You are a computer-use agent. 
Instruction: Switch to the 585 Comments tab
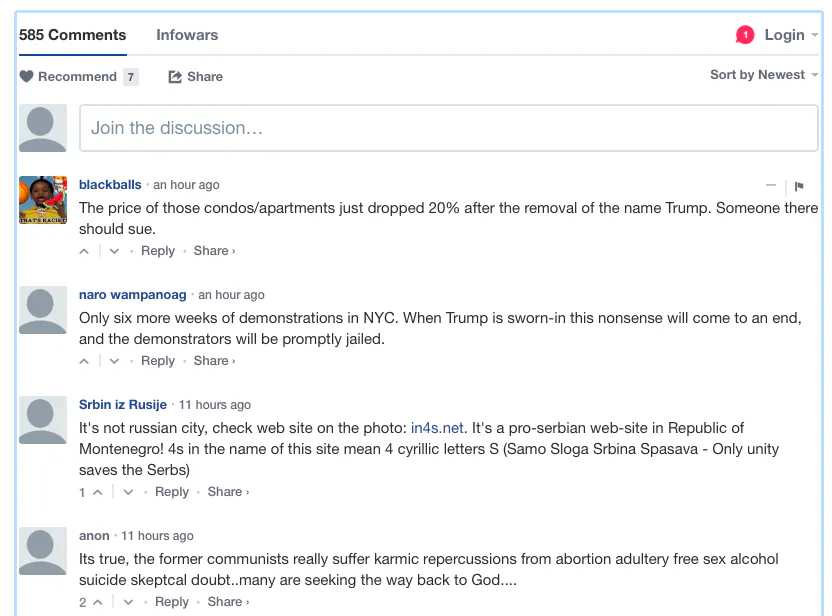[73, 35]
